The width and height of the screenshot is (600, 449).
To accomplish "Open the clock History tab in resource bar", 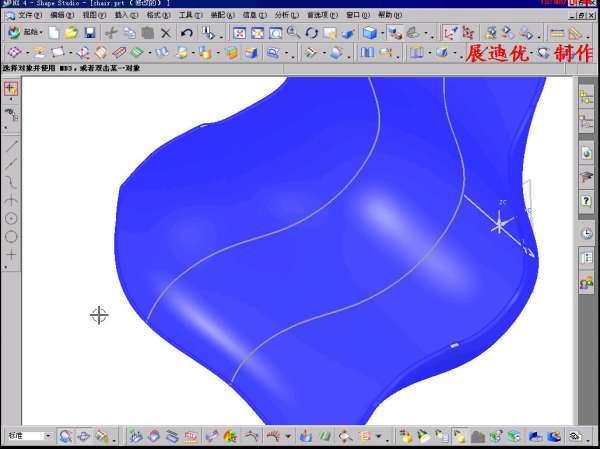I will [x=586, y=233].
